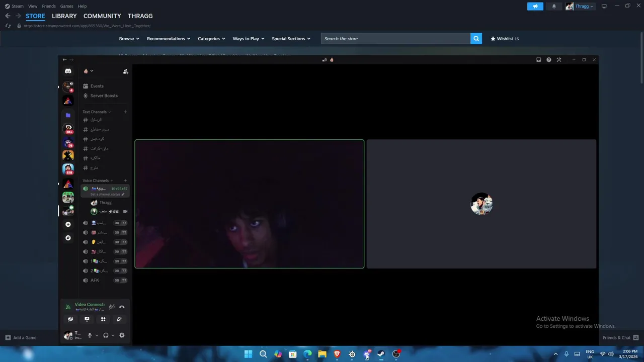Open the THRAGG profile tab
This screenshot has width=644, height=362.
140,16
